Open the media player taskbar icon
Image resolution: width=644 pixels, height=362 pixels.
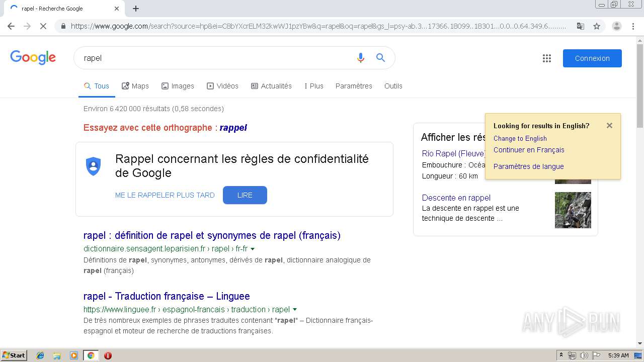(x=74, y=355)
